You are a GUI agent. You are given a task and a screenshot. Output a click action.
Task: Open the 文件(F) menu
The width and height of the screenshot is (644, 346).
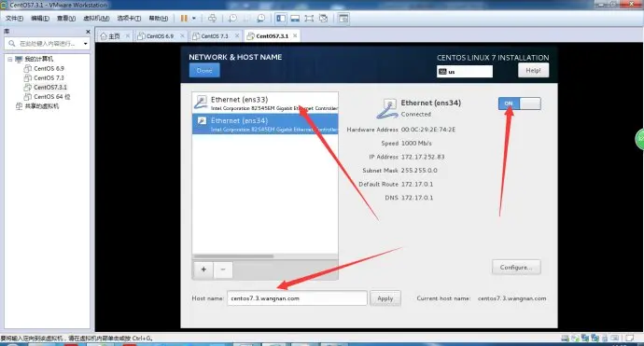[x=14, y=18]
